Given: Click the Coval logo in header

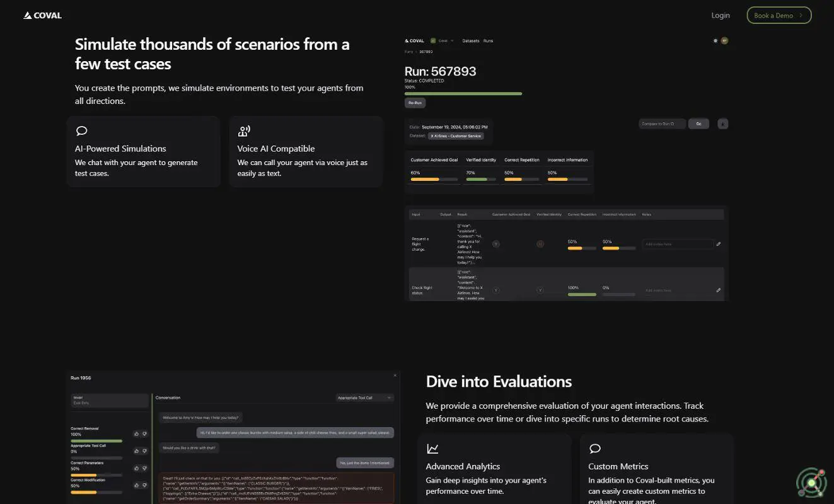Looking at the screenshot, I should [42, 15].
